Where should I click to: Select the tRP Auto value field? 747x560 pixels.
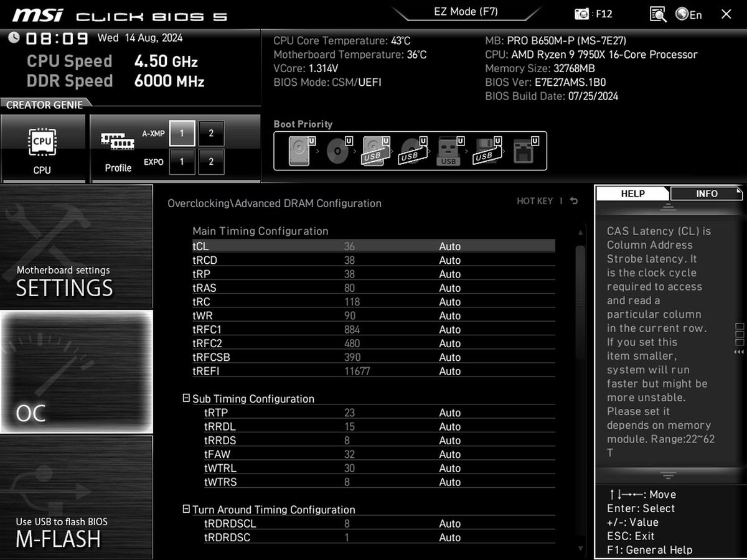pyautogui.click(x=450, y=274)
